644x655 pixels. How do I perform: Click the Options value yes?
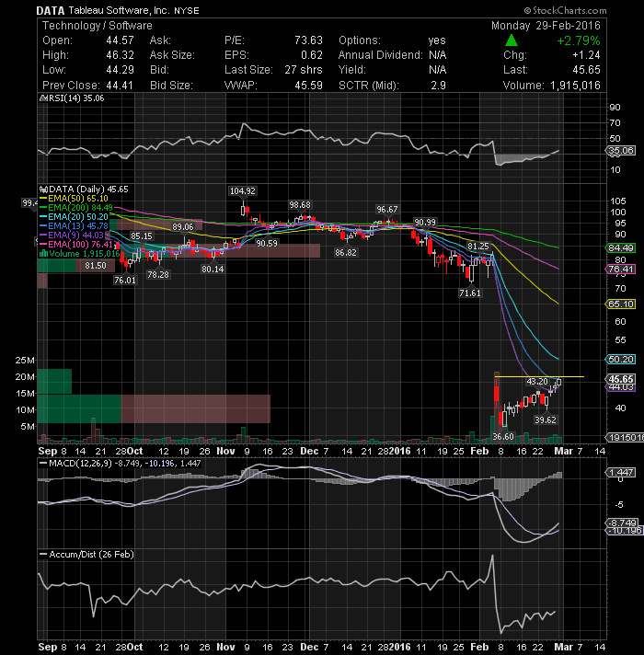click(x=437, y=40)
